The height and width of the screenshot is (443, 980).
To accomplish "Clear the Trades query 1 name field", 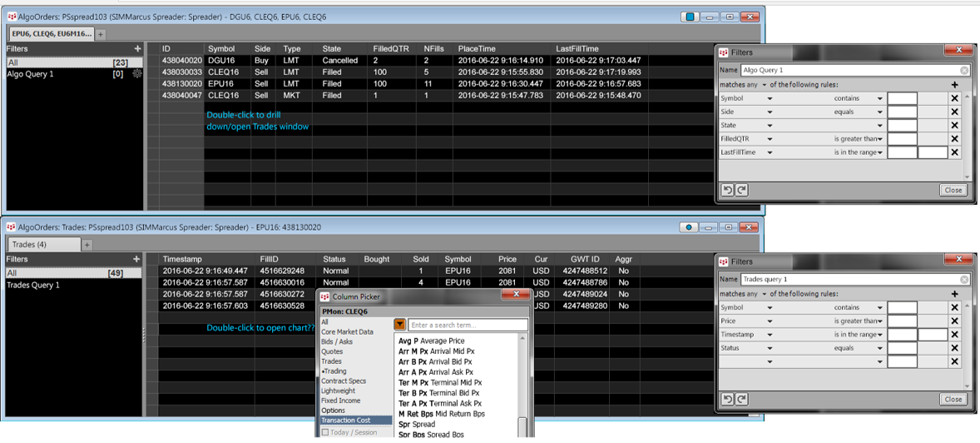I will [964, 280].
